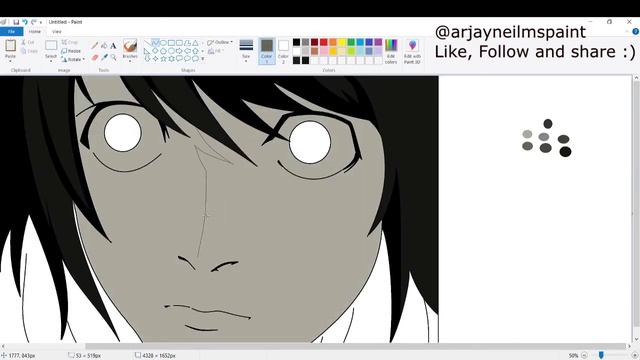Pick the green color swatch
Viewport: 640px width, 360px height.
pyautogui.click(x=351, y=42)
